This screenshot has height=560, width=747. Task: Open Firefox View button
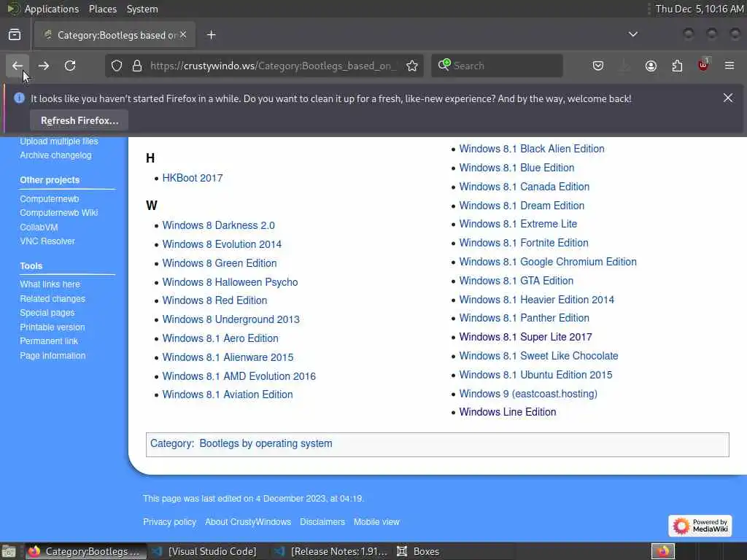[x=15, y=35]
